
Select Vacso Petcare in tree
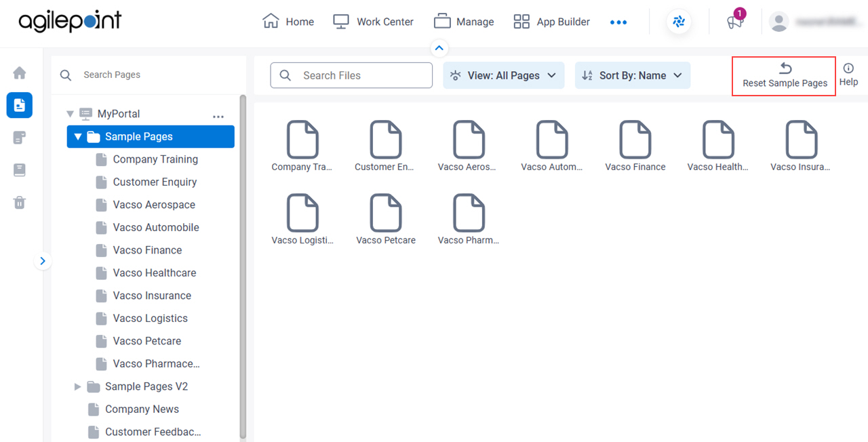147,341
